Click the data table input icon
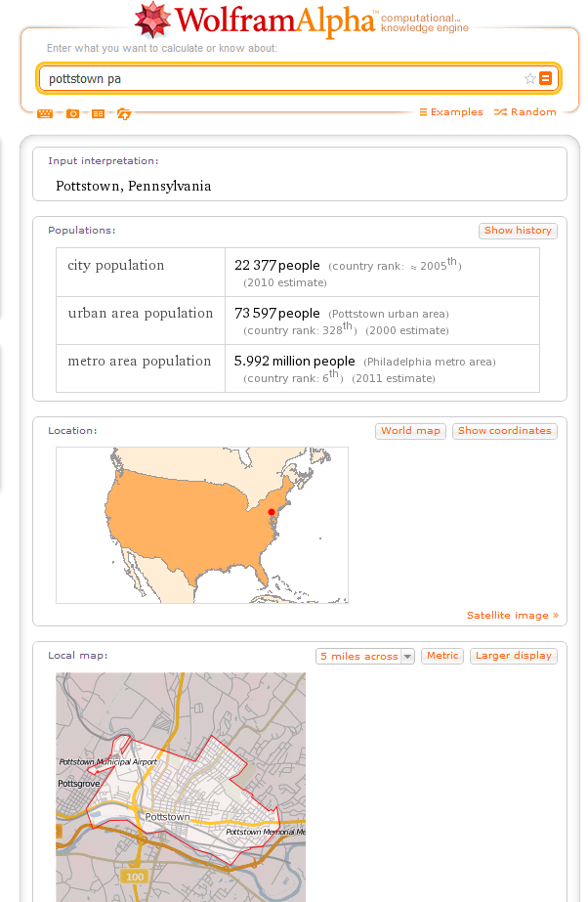Viewport: 588px width, 902px height. pos(99,114)
